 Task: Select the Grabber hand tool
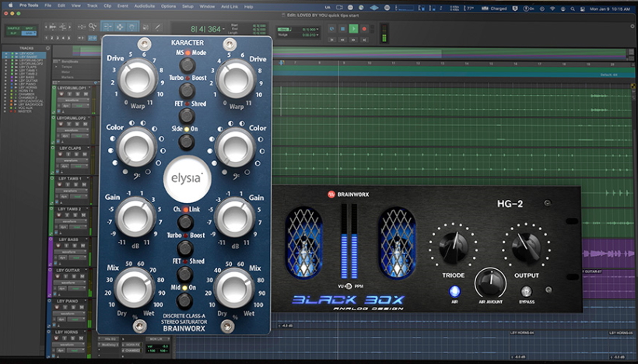tap(131, 27)
